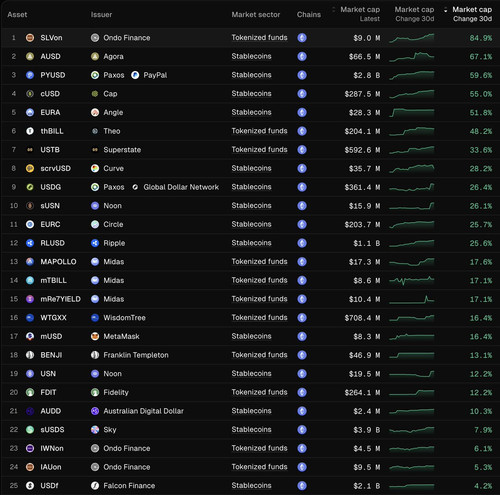Click the MetaMask issuer icon

95,336
